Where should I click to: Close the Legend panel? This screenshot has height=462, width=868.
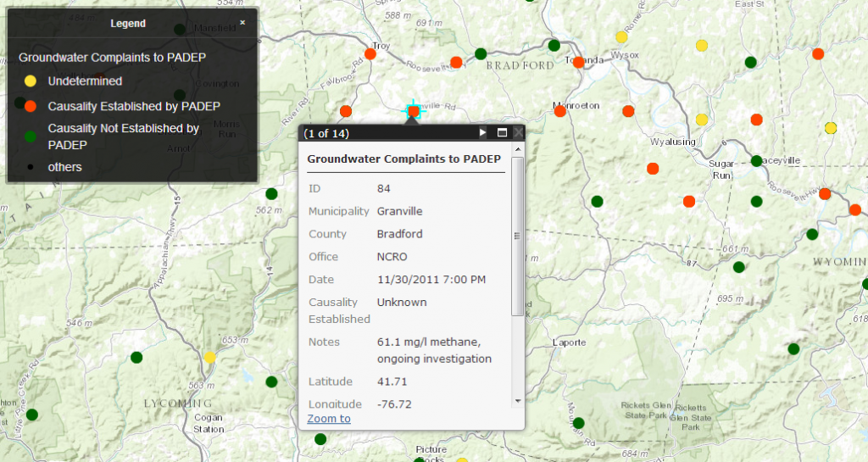(242, 23)
